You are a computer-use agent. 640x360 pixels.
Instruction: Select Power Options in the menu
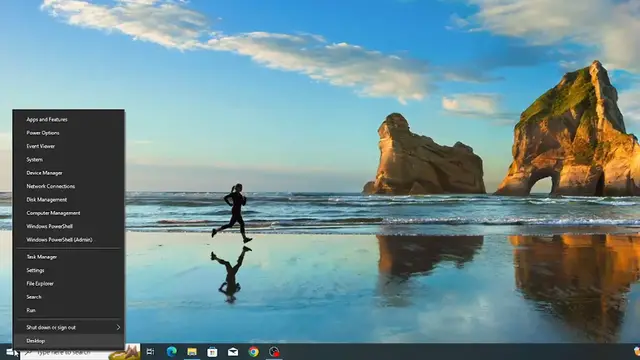[69, 133]
